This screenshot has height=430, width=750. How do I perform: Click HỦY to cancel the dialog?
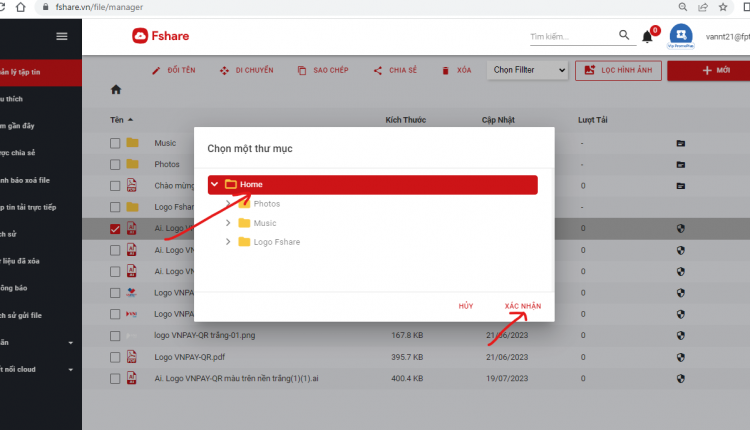[466, 306]
